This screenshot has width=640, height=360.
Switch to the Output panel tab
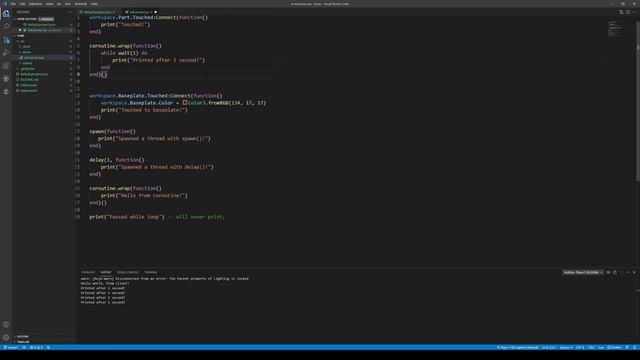click(106, 272)
